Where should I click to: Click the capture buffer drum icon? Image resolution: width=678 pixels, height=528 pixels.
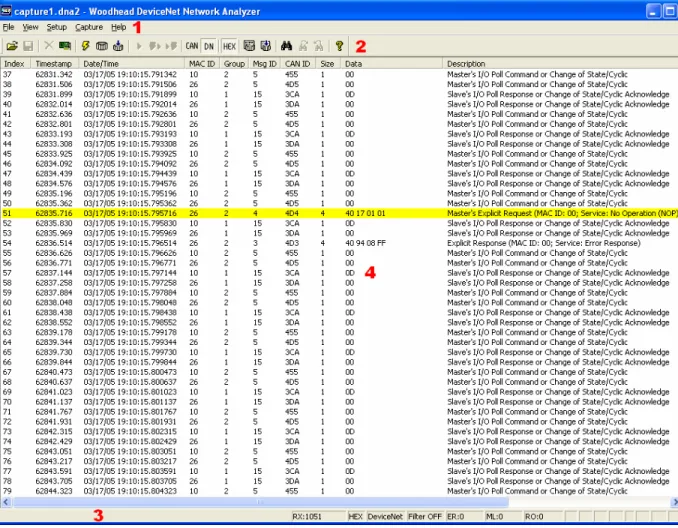click(x=102, y=46)
